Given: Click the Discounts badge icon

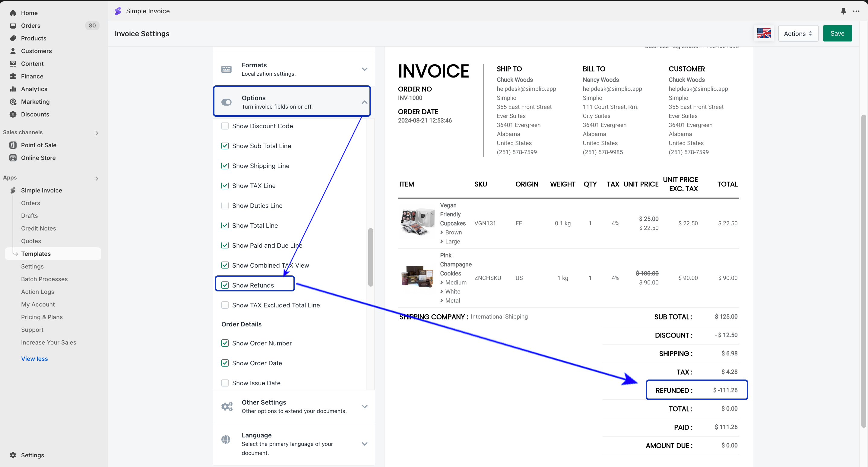Looking at the screenshot, I should [13, 114].
